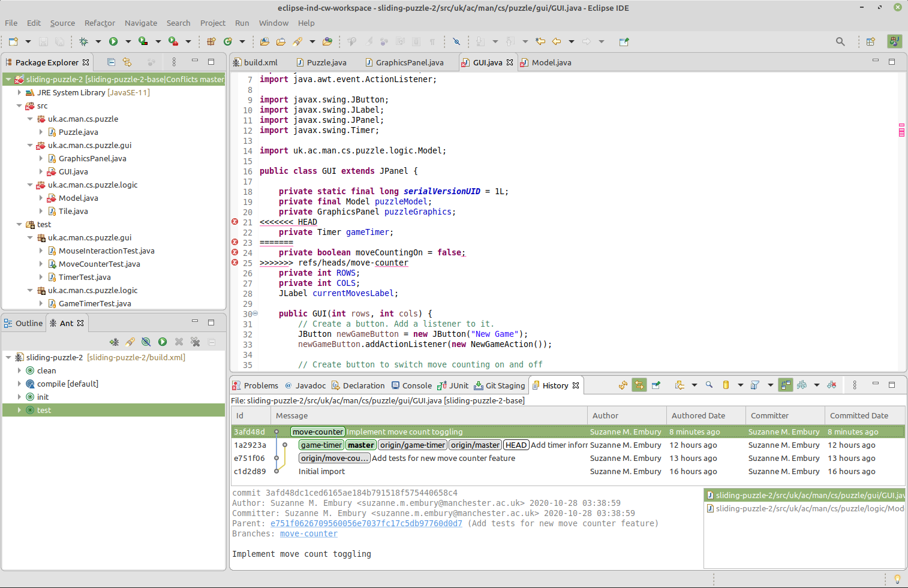Open parent commit e751f06 hash link
The image size is (908, 588).
tap(366, 523)
